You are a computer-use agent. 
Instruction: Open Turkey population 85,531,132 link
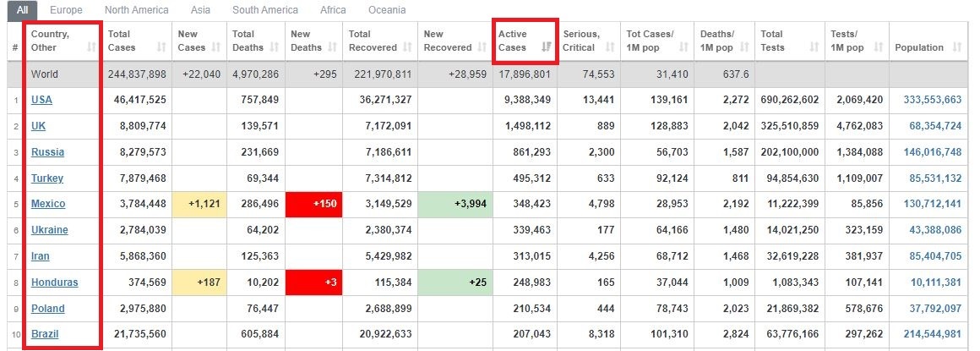[x=935, y=178]
